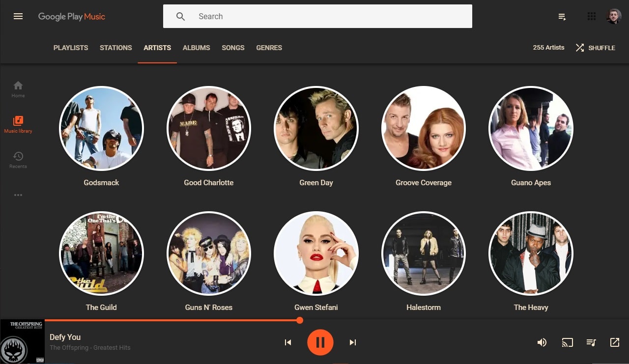Screen dimensions: 629x364
Task: Shuffle all artists
Action: (595, 48)
